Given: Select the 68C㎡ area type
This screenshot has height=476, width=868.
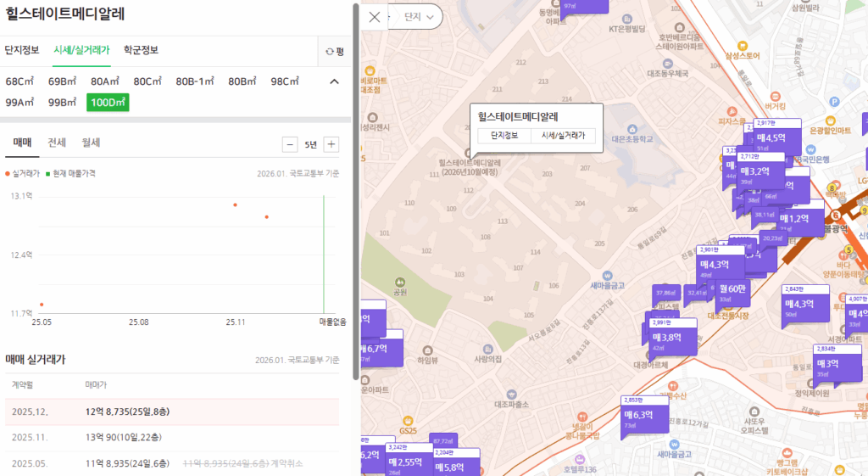Looking at the screenshot, I should click(x=20, y=81).
